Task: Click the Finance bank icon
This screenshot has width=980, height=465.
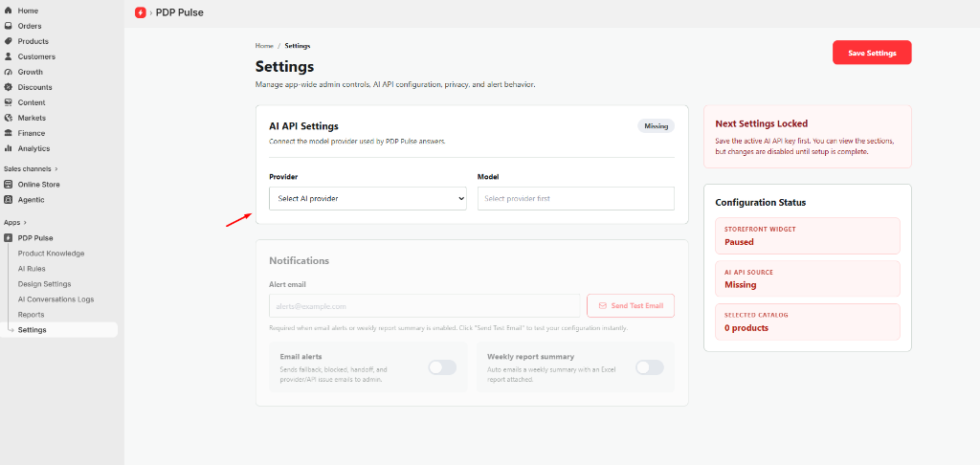Action: coord(8,133)
